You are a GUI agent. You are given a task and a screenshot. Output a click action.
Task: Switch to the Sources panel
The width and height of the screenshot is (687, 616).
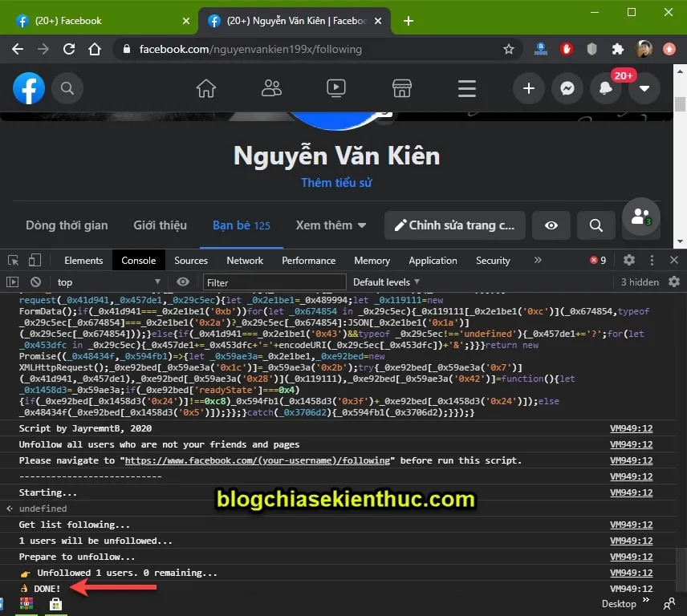(x=190, y=260)
